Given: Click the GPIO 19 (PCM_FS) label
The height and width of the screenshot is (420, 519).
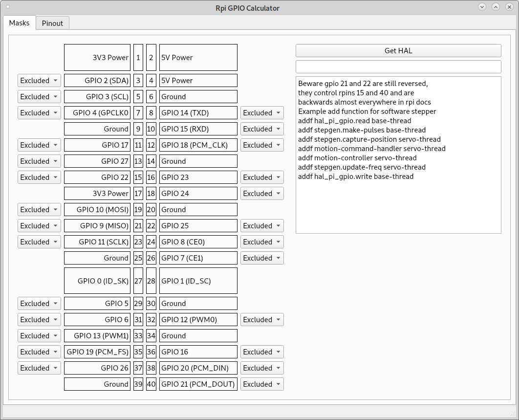Looking at the screenshot, I should click(97, 352).
